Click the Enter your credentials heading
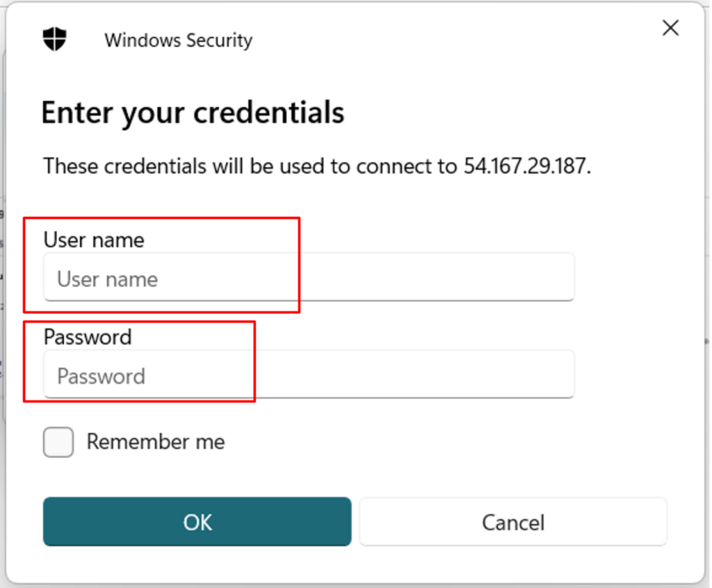Screen dimensions: 712x588 click(x=193, y=112)
